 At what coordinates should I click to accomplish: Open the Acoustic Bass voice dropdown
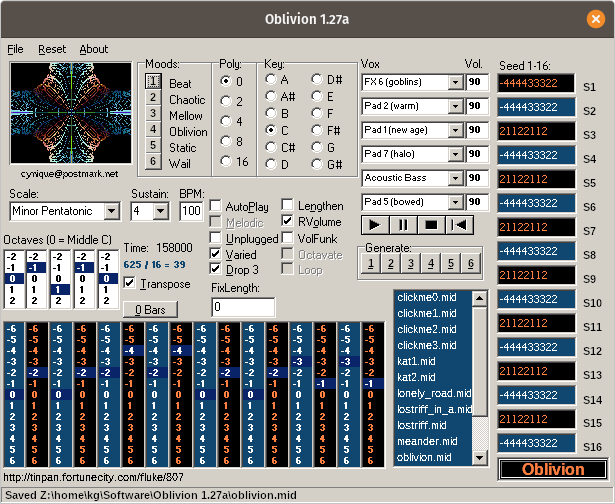point(455,178)
